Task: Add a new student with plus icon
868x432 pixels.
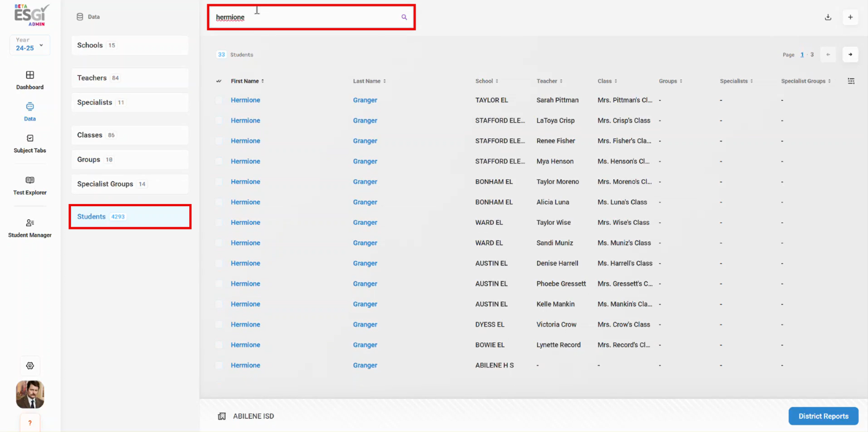Action: (x=850, y=17)
